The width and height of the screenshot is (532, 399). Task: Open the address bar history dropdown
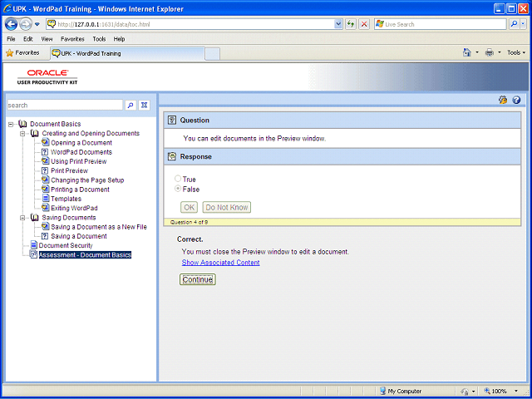coord(338,24)
